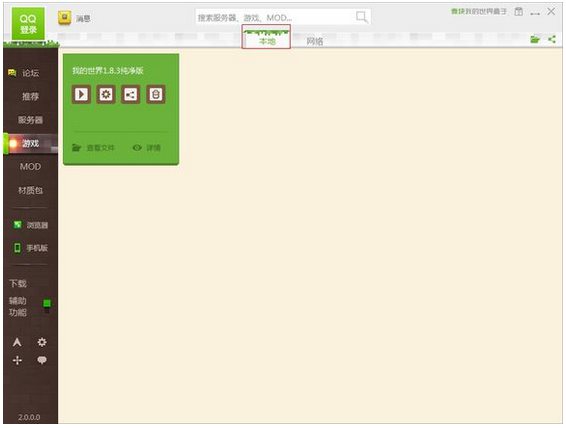Share the 1.8.3 game via card share icon

tap(130, 95)
